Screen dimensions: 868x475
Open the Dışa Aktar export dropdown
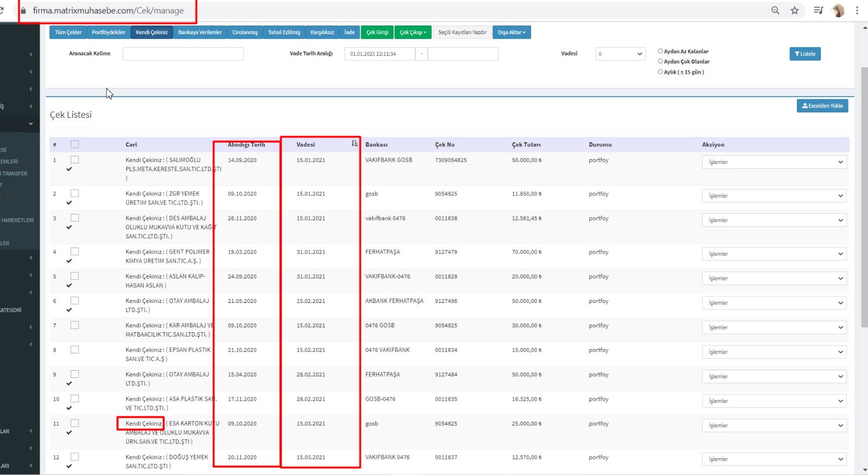(x=512, y=33)
